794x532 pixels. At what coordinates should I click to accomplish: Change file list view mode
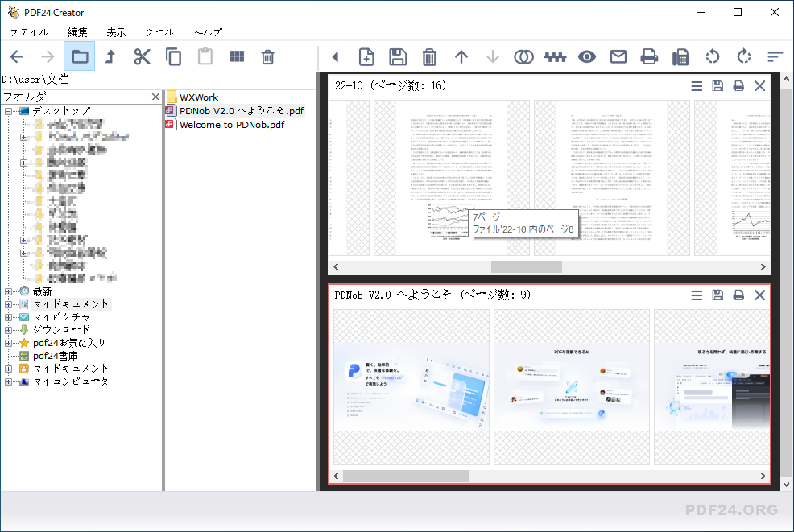point(237,56)
